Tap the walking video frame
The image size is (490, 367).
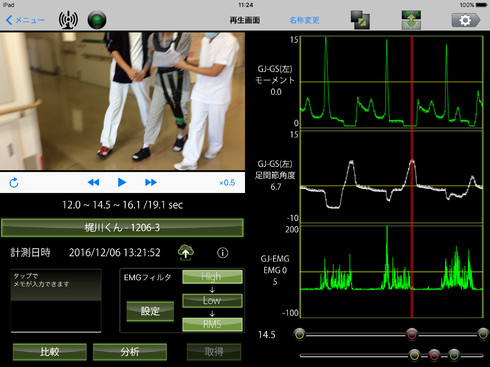122,101
